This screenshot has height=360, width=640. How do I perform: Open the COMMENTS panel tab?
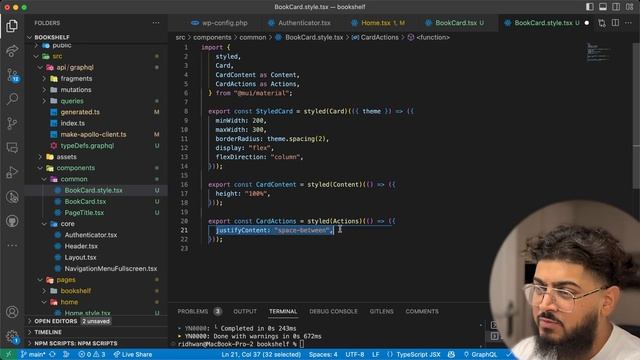[422, 311]
